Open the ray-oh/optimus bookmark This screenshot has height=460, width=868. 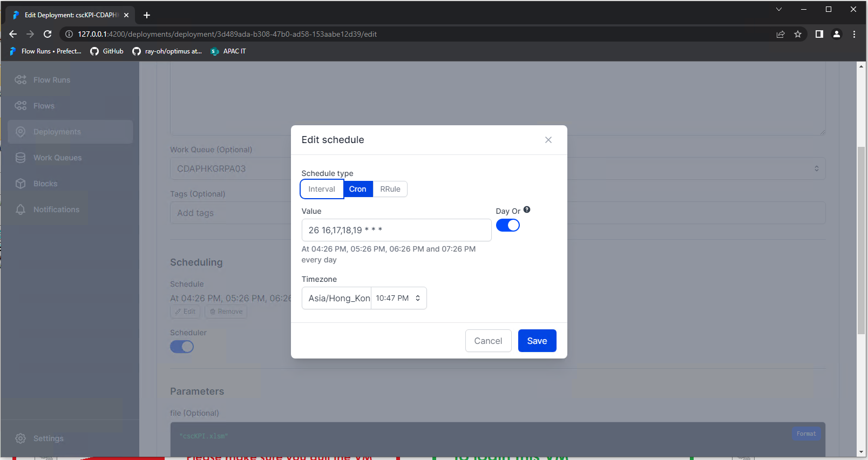click(x=167, y=51)
